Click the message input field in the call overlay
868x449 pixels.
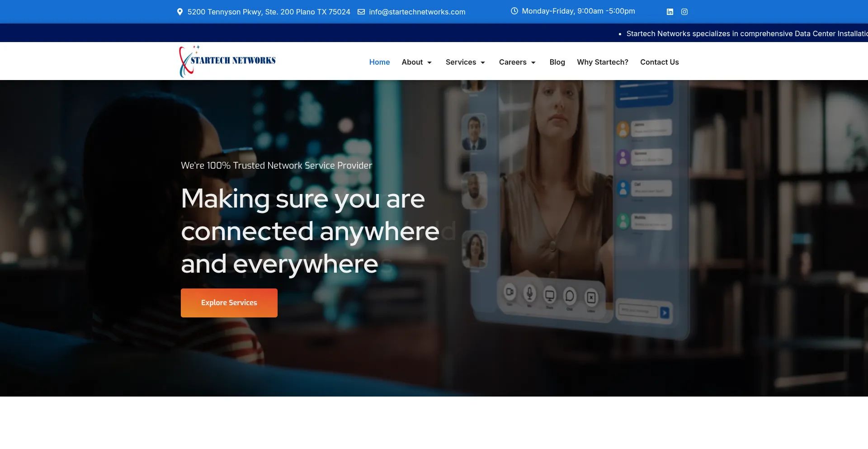(x=637, y=312)
